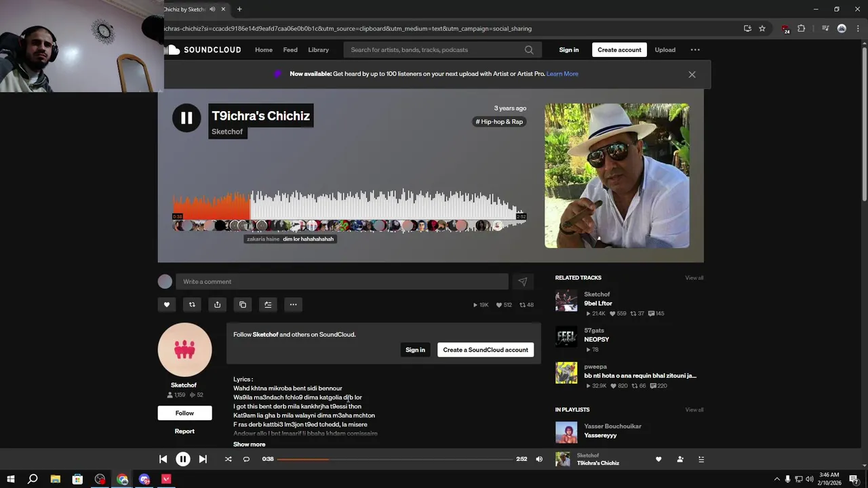Open the Windows Start menu
This screenshot has width=868, height=488.
(10, 479)
